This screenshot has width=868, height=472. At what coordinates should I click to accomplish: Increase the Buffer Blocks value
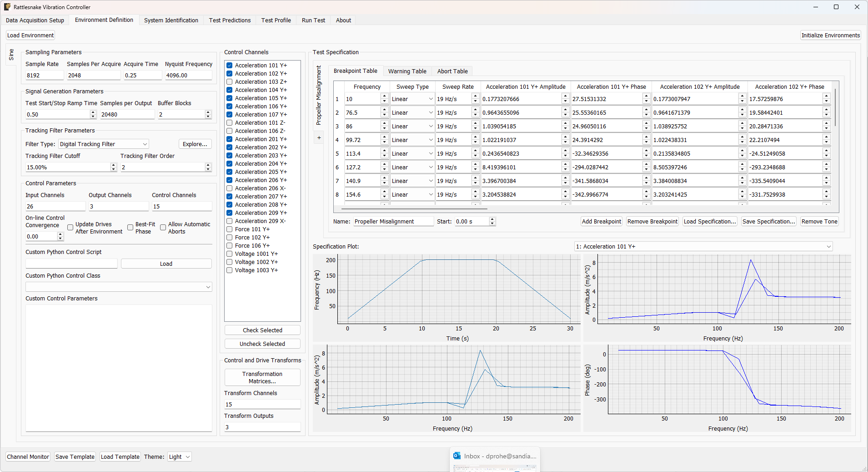pyautogui.click(x=208, y=112)
